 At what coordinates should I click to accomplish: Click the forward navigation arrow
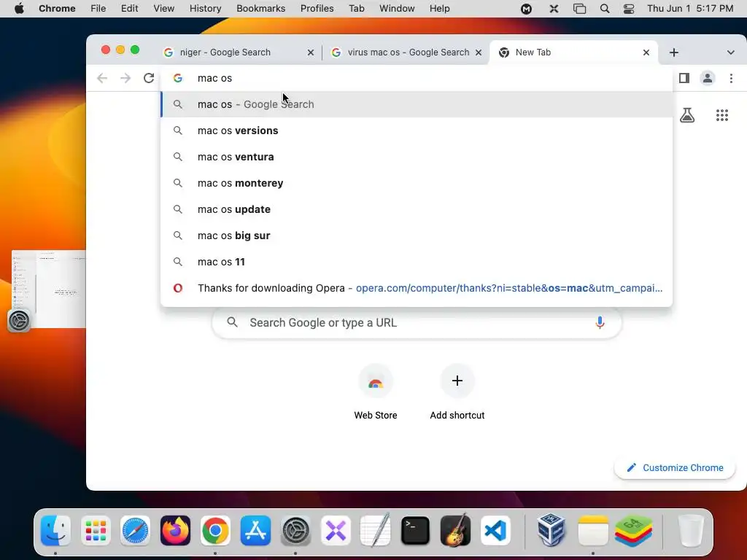coord(125,78)
